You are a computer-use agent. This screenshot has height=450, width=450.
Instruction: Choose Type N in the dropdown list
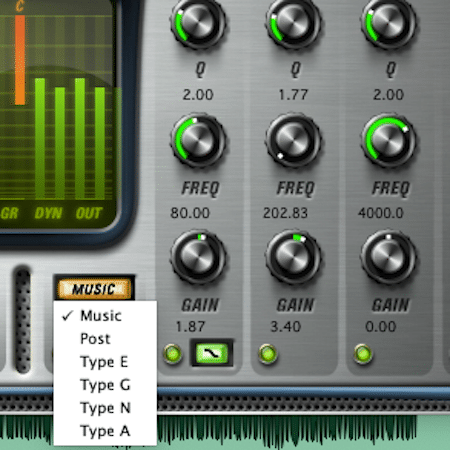click(x=105, y=408)
